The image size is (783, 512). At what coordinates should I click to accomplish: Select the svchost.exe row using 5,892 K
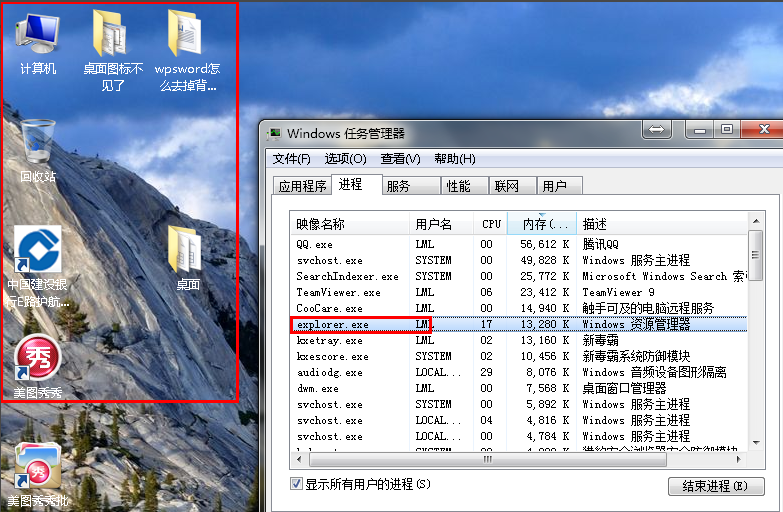[x=518, y=404]
